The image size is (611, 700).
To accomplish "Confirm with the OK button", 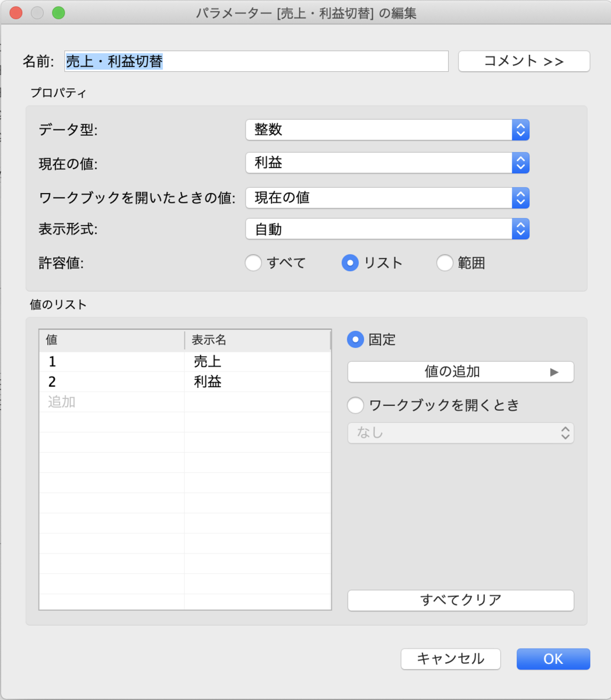I will click(x=553, y=659).
